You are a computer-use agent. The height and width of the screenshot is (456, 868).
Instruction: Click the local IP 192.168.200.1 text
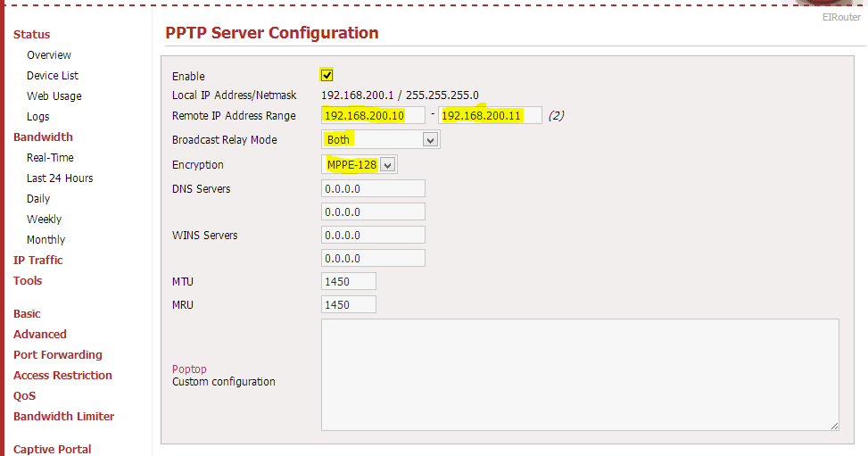(357, 95)
